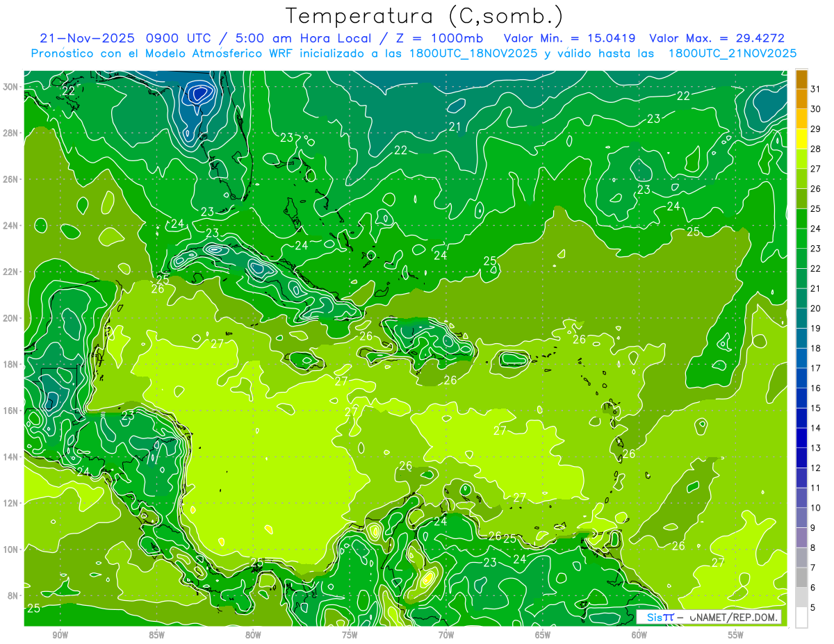Click the '12' value on the color scale
The height and width of the screenshot is (644, 834).
[x=815, y=468]
